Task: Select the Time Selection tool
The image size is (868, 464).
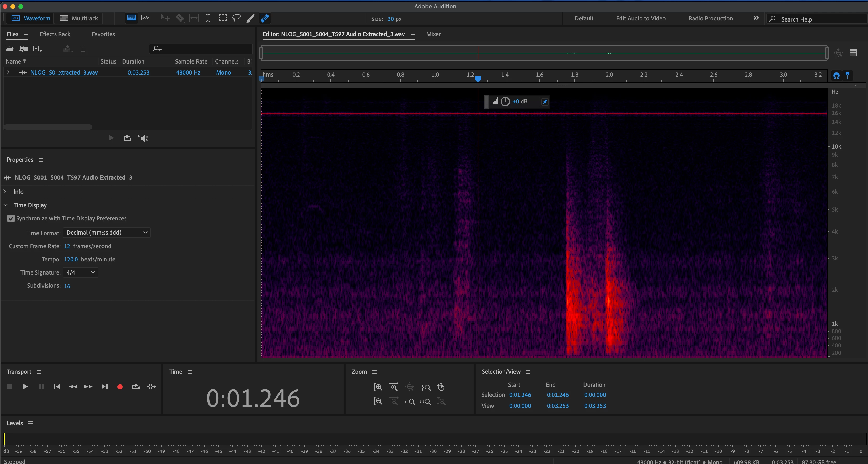Action: pos(208,18)
